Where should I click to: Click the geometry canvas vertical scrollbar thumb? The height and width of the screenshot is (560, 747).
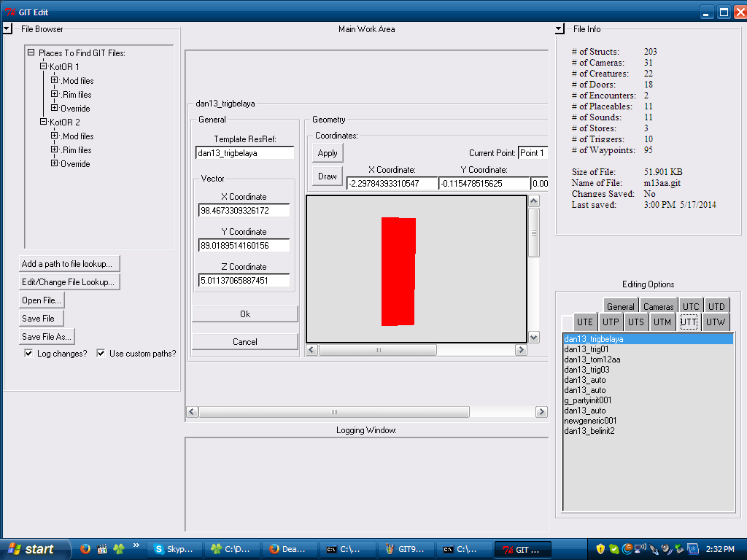pyautogui.click(x=533, y=233)
